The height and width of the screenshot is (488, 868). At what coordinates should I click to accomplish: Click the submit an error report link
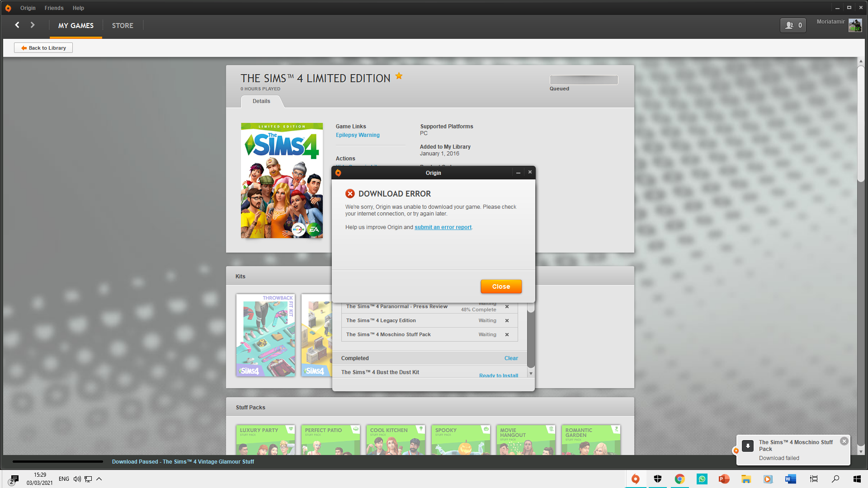443,227
